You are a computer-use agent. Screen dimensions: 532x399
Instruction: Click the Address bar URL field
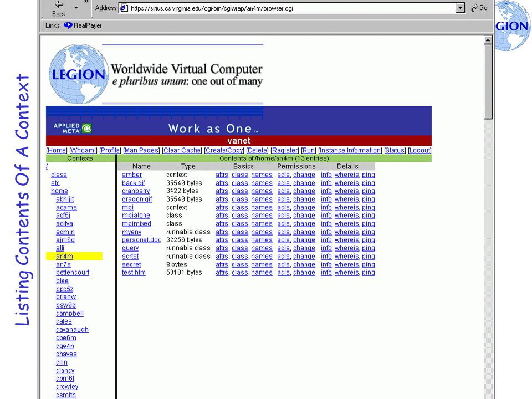(x=293, y=8)
